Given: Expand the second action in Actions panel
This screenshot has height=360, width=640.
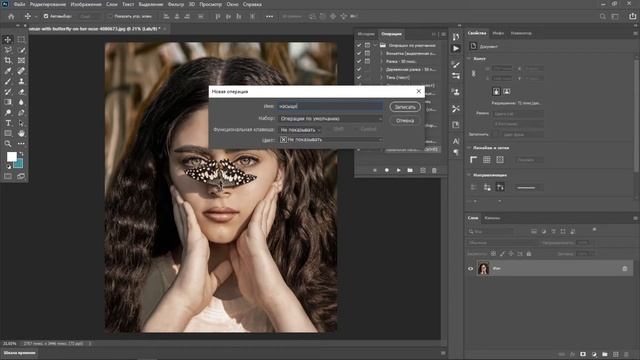Looking at the screenshot, I should point(382,53).
